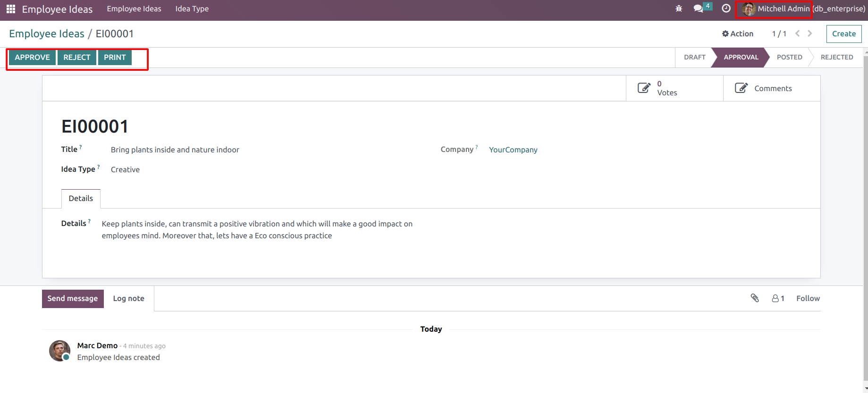The image size is (868, 393).
Task: Click the Company field help question mark
Action: pos(477,147)
